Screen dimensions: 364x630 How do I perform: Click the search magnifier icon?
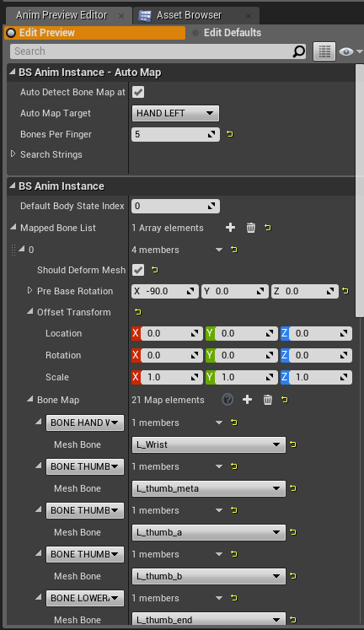(x=298, y=51)
